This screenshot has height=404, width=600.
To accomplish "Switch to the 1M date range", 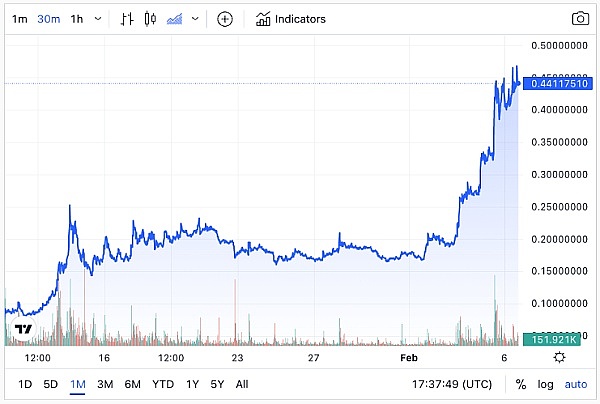I will [x=77, y=384].
